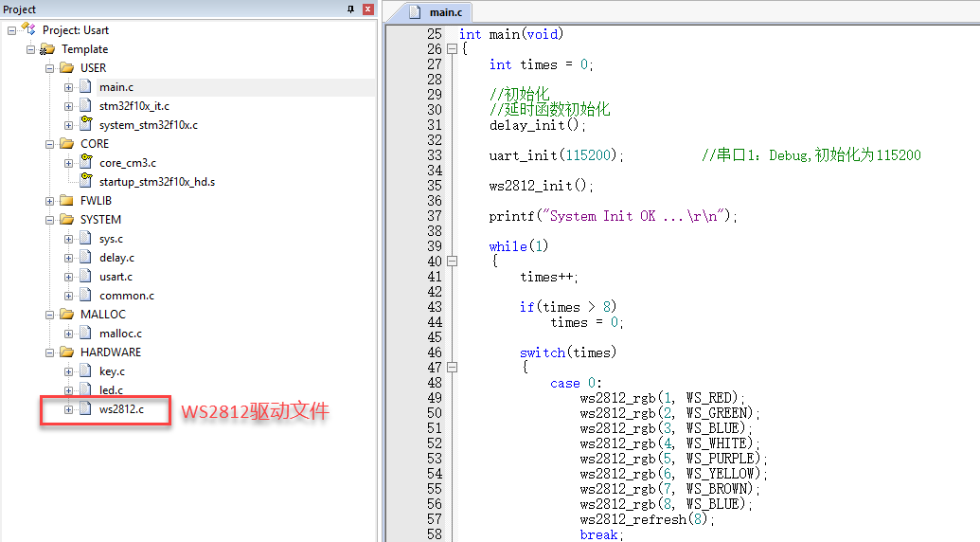Close the Project panel
The image size is (980, 542).
(368, 9)
